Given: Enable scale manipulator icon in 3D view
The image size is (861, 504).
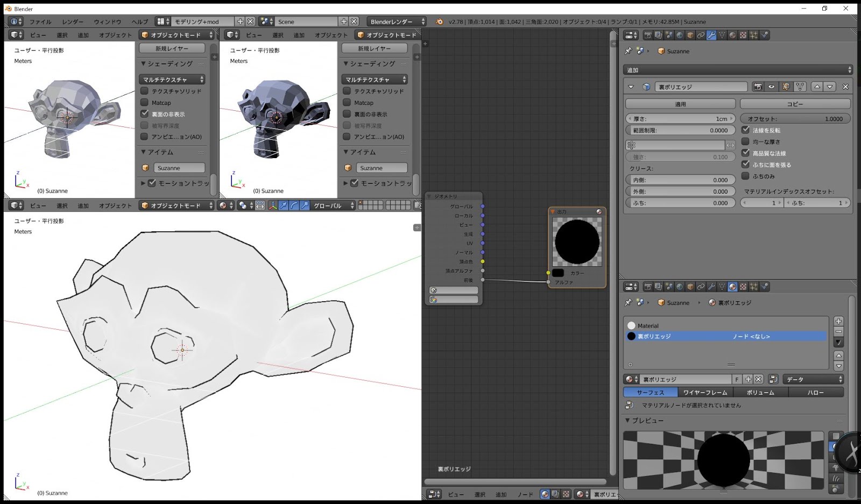Looking at the screenshot, I should pos(305,205).
